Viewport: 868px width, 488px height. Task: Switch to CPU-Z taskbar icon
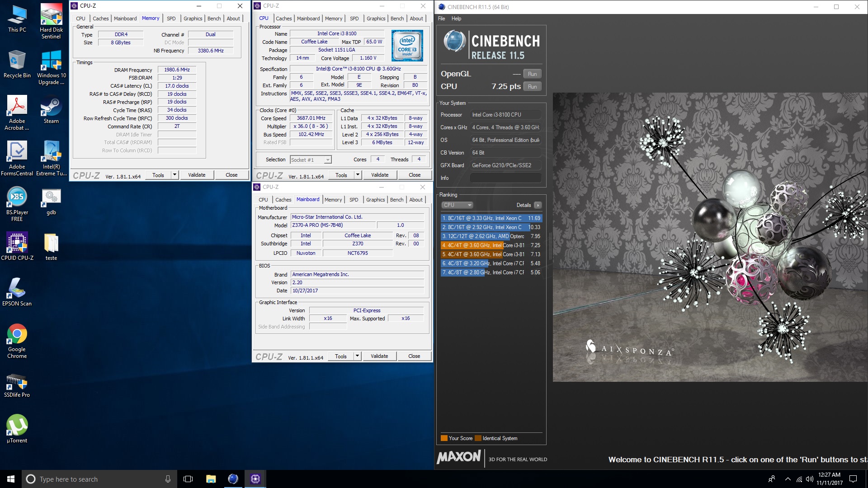255,479
